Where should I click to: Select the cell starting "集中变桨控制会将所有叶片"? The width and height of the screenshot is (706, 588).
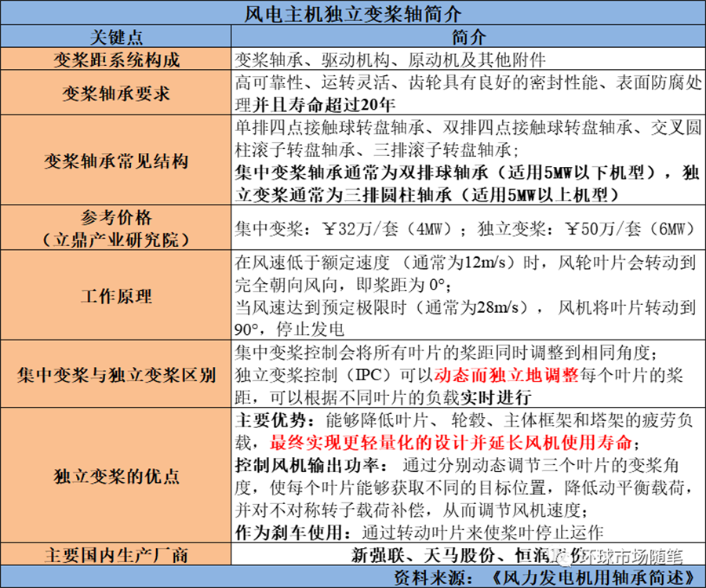[x=468, y=374]
